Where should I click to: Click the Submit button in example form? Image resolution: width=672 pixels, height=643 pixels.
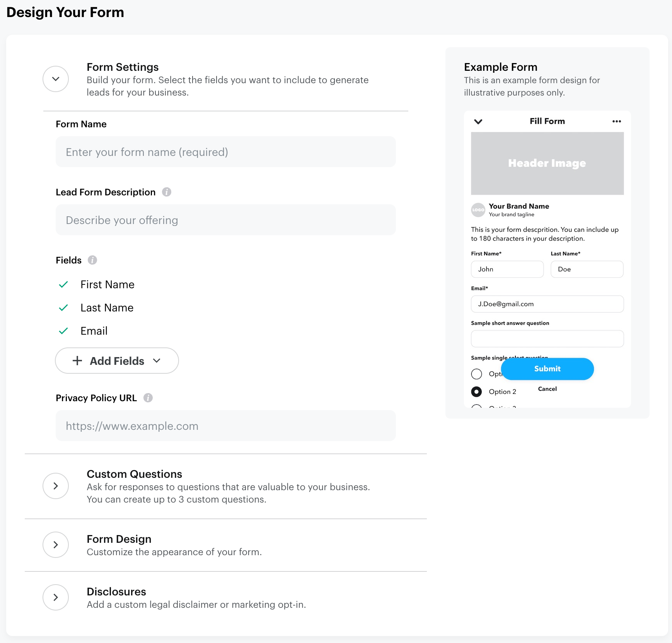click(547, 369)
